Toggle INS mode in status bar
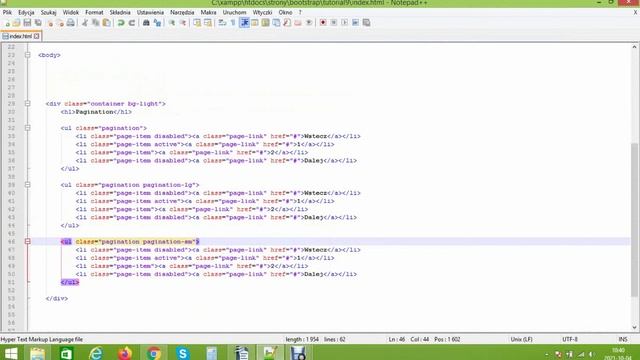 click(623, 339)
